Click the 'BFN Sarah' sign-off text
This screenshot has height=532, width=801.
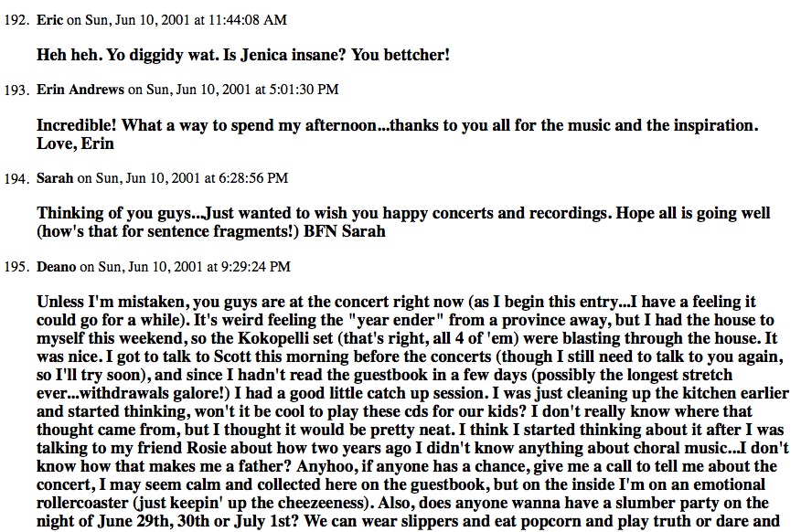[x=345, y=231]
